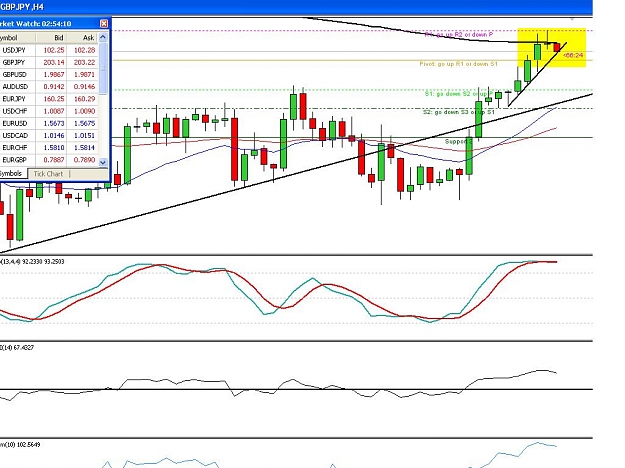Select the USDJPY symbol row
The height and width of the screenshot is (468, 625).
49,50
